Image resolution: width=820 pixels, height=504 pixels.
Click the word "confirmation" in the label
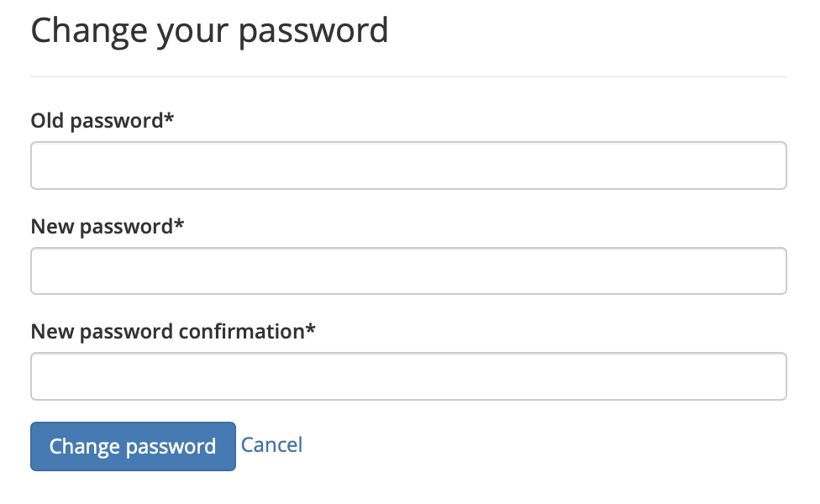(242, 332)
